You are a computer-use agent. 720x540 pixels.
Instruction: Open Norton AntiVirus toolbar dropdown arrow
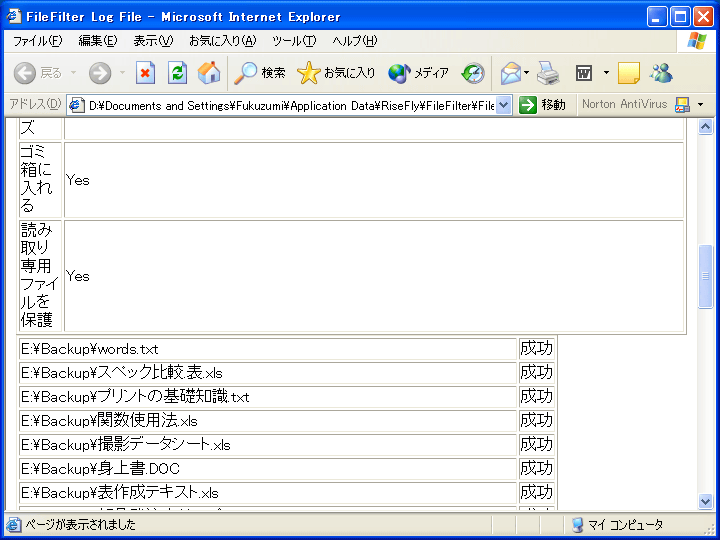pos(700,105)
